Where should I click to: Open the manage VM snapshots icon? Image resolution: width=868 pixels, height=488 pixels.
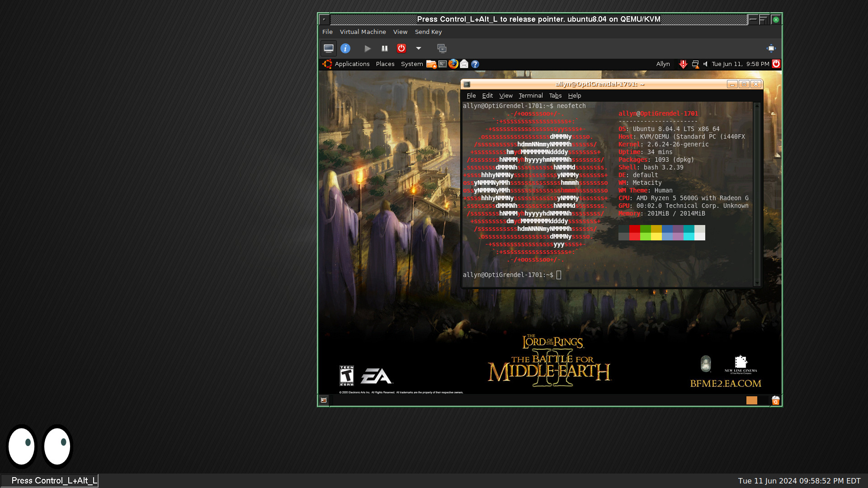pos(442,48)
